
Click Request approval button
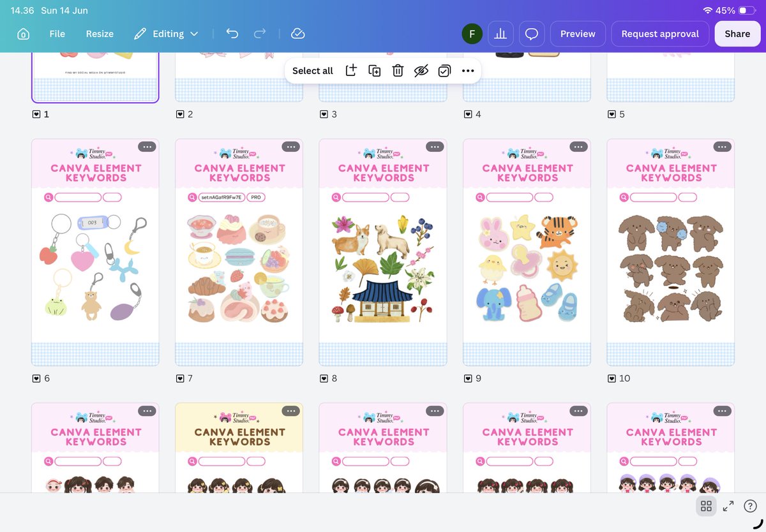660,34
